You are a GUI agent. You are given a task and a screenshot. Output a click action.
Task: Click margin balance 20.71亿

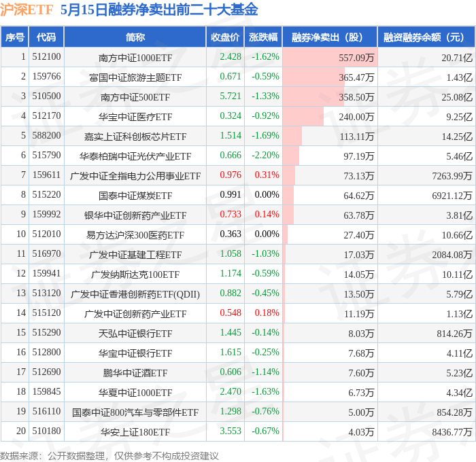tap(457, 58)
